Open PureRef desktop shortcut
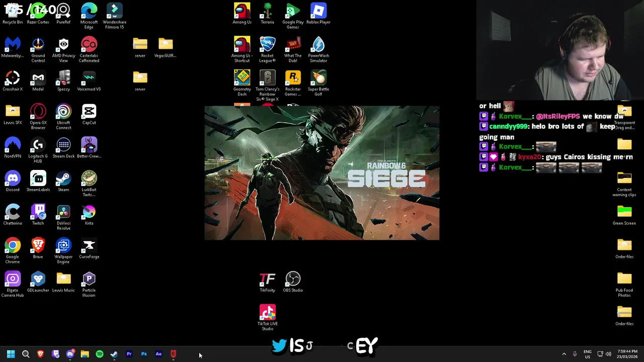The width and height of the screenshot is (644, 362). click(63, 14)
